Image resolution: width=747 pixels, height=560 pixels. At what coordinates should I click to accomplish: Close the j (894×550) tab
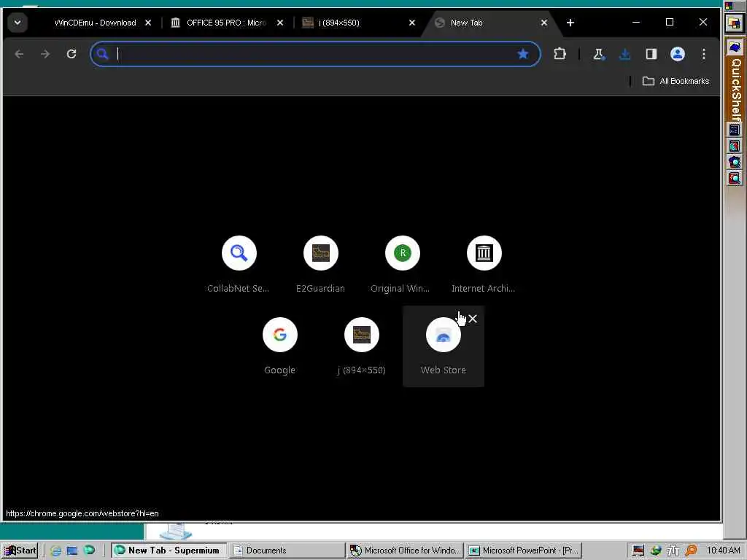click(412, 23)
